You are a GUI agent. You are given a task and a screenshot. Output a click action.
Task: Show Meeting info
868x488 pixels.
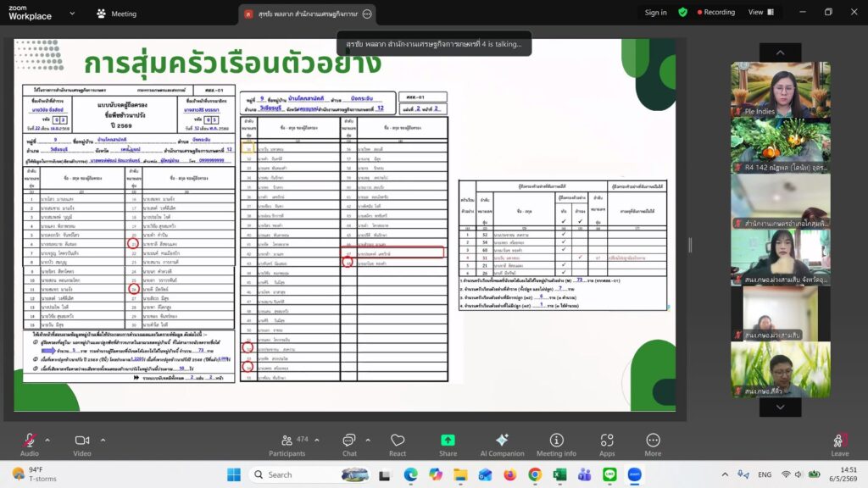[x=556, y=445]
